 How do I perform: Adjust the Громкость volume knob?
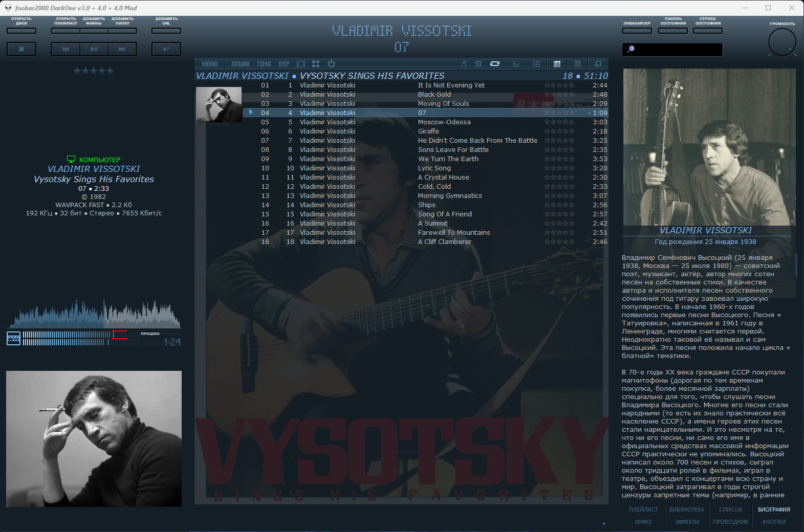point(783,42)
